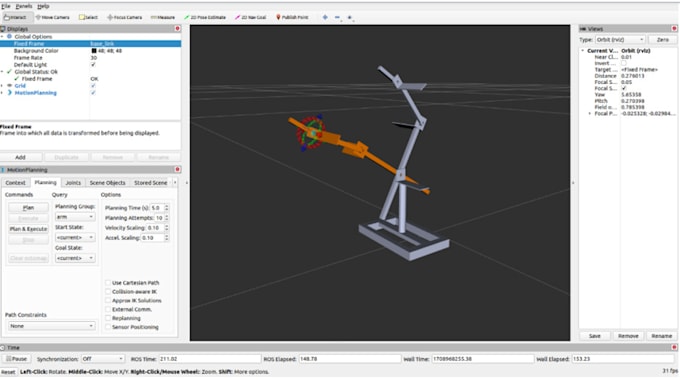Open the File menu
Screen dimensions: 680x380
point(6,6)
